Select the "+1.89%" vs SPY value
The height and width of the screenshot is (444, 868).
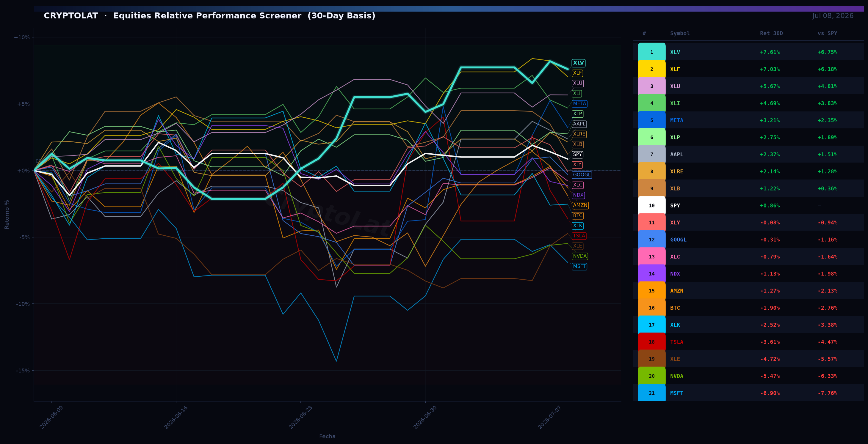827,137
